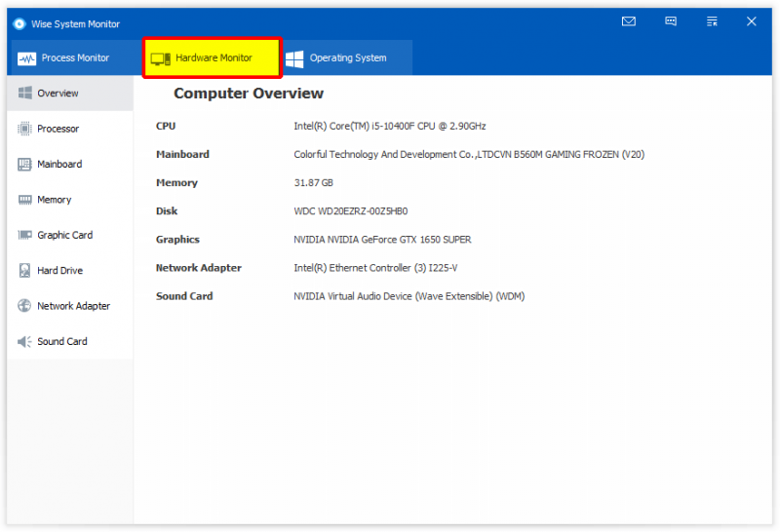Open Sound Card sidebar entry

point(70,341)
